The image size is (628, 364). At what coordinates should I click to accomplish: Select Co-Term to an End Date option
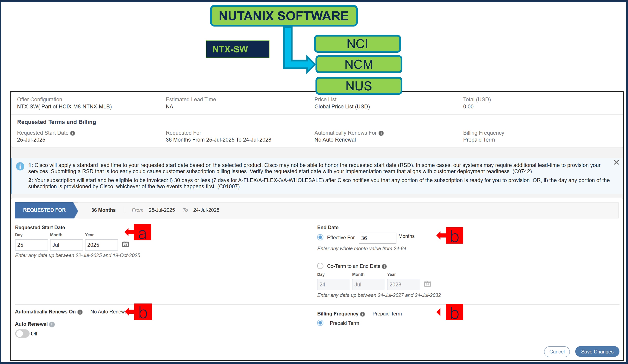[x=320, y=266]
